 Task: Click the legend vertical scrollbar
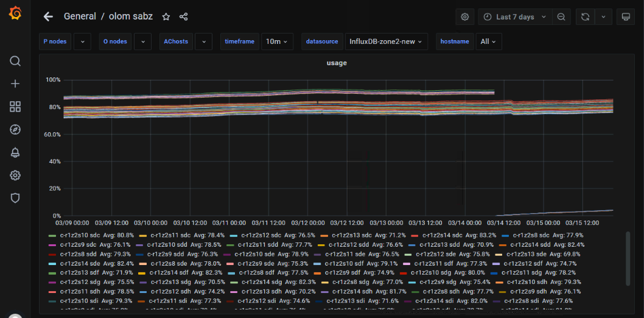(x=628, y=258)
